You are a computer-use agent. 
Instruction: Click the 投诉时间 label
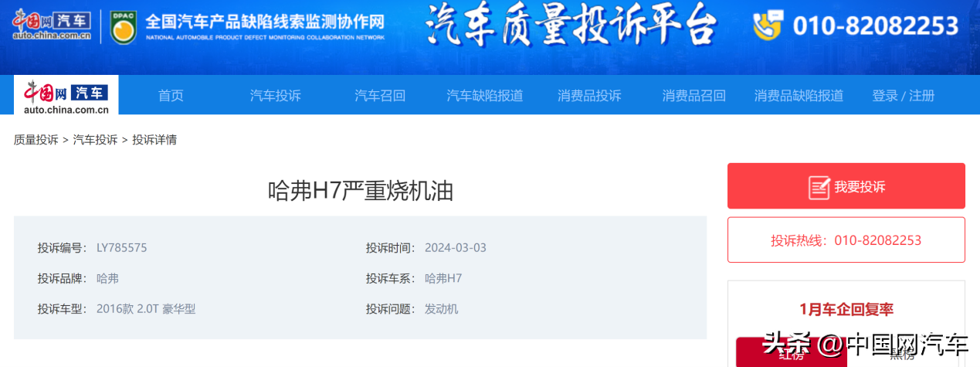coord(390,248)
